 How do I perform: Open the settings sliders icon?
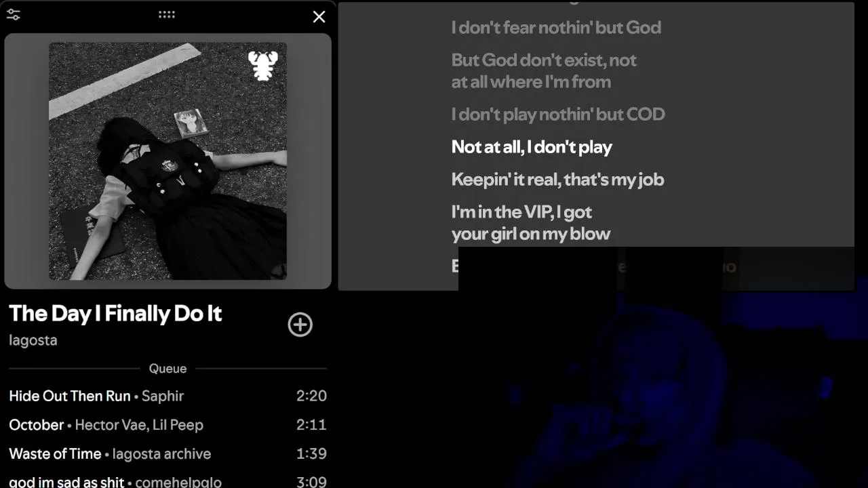coord(13,15)
